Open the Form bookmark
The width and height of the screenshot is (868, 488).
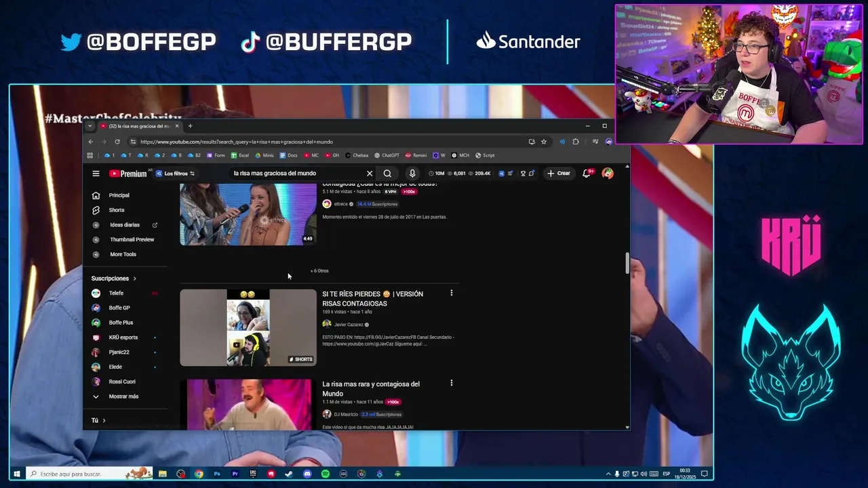(216, 155)
